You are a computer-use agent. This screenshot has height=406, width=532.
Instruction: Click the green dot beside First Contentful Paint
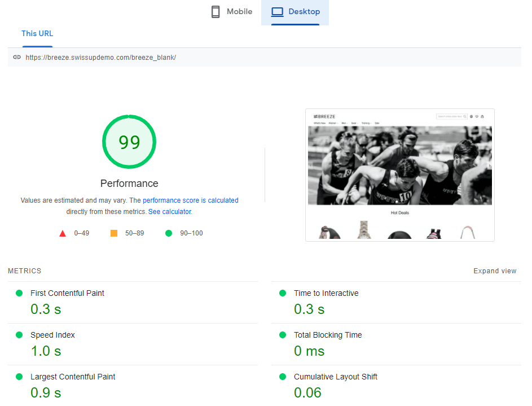coord(19,293)
